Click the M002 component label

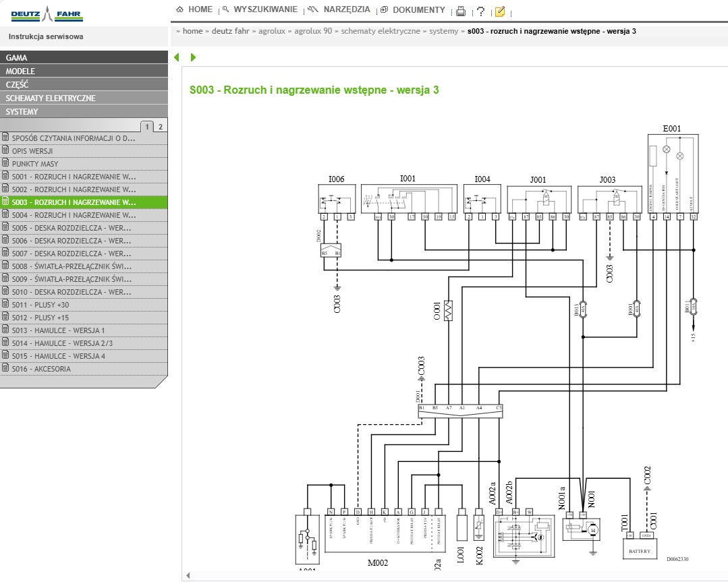[x=377, y=563]
